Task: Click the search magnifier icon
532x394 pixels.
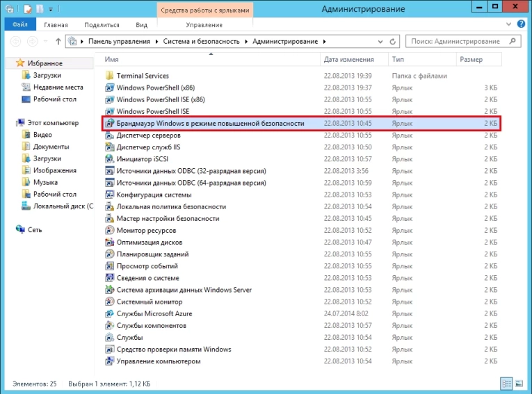Action: click(513, 42)
